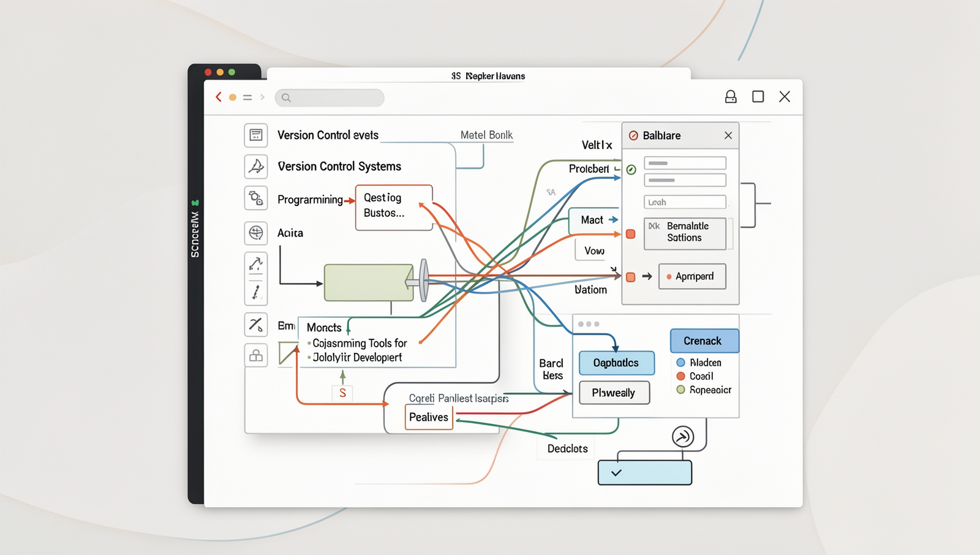Open the gears sidebar icon
980x555 pixels.
(x=256, y=198)
